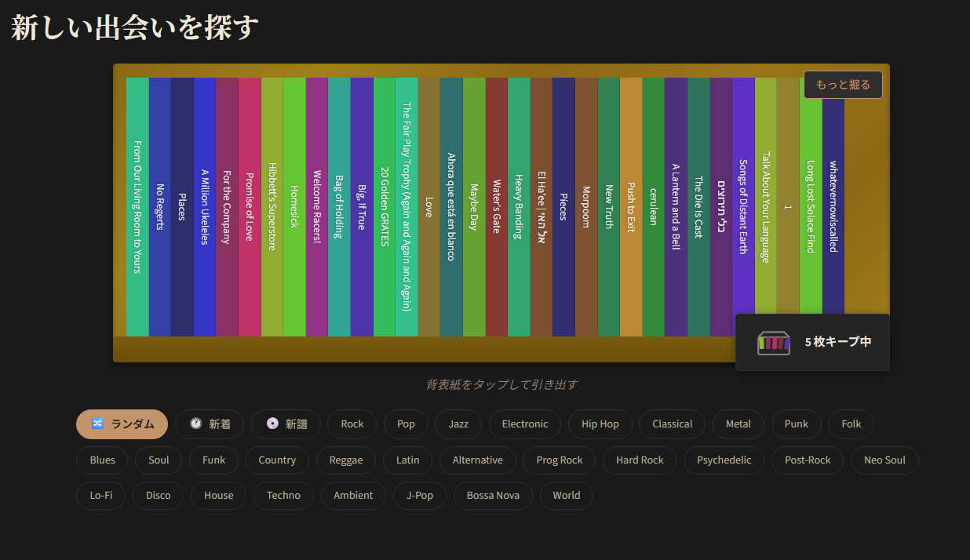Select the ランダム shuffle filter chip
Viewport: 970px width, 560px height.
point(122,424)
